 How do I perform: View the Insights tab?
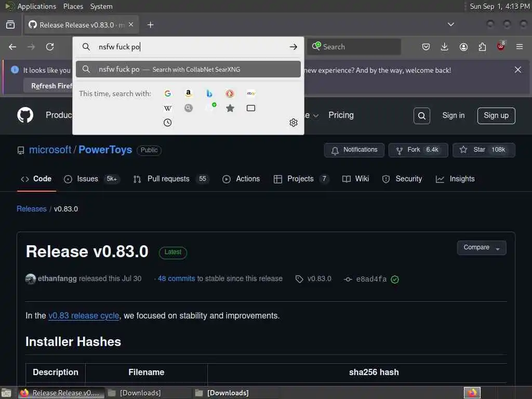pyautogui.click(x=455, y=179)
